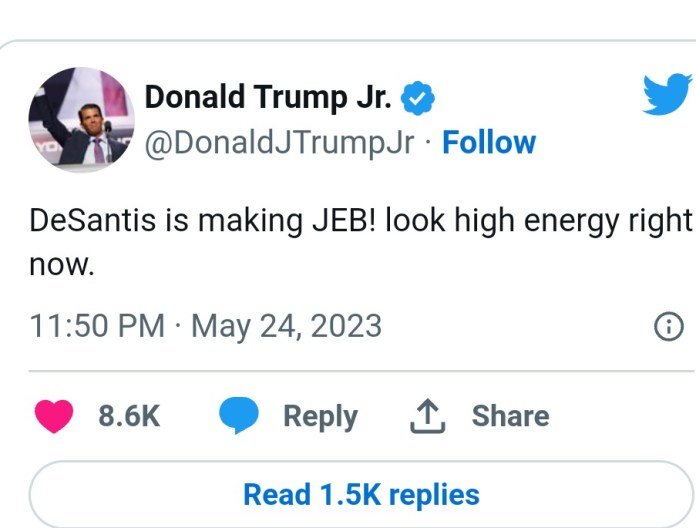The height and width of the screenshot is (528, 696).
Task: Click the blue reply speech bubble icon
Action: (x=237, y=415)
